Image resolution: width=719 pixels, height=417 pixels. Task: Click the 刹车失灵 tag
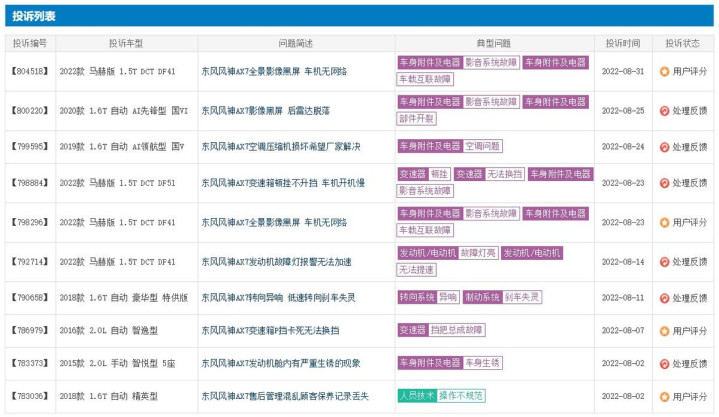tap(522, 297)
